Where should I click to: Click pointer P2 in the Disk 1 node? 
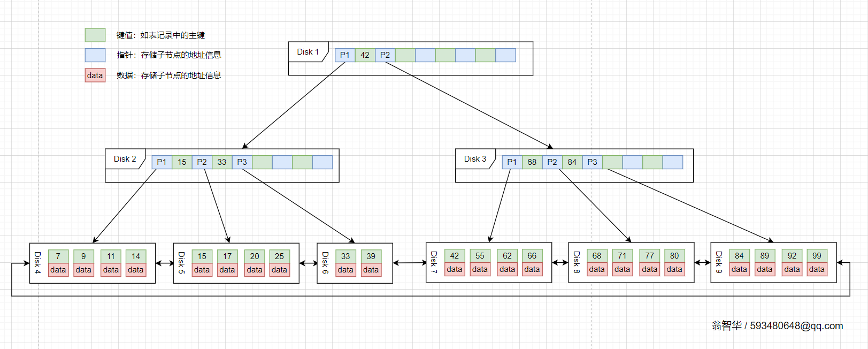[385, 55]
